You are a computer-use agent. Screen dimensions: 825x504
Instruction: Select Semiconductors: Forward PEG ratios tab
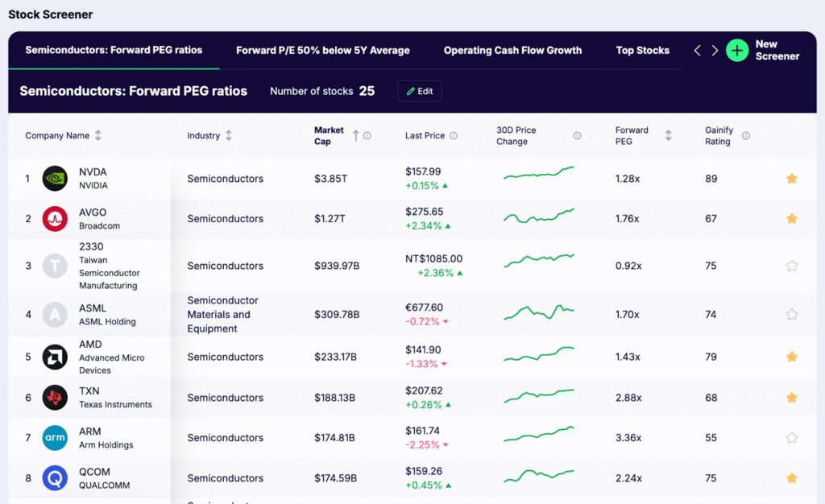tap(114, 51)
